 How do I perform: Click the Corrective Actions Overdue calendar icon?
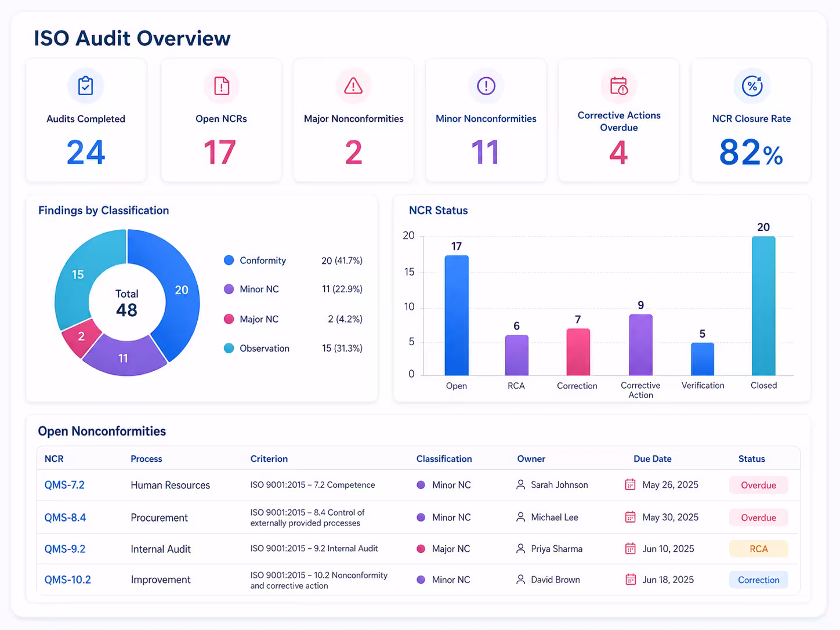tap(619, 86)
